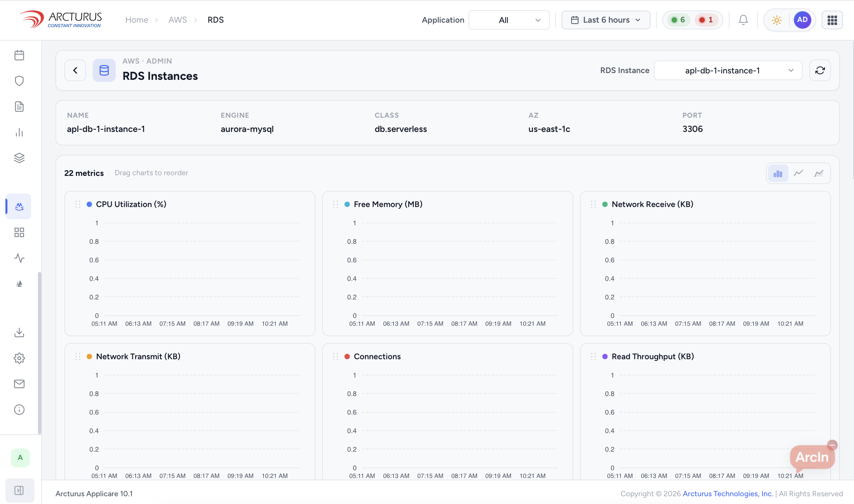
Task: Click the "aurora-mysql" engine value
Action: coord(247,129)
